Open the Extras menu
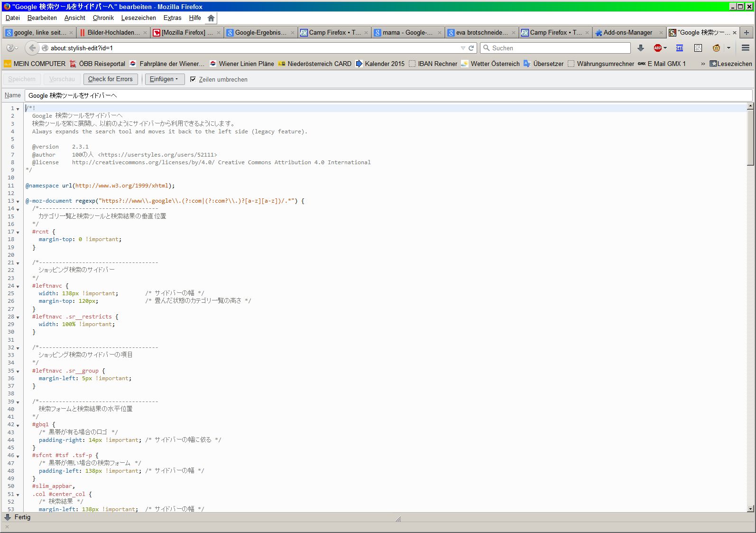Image resolution: width=756 pixels, height=533 pixels. (x=173, y=18)
